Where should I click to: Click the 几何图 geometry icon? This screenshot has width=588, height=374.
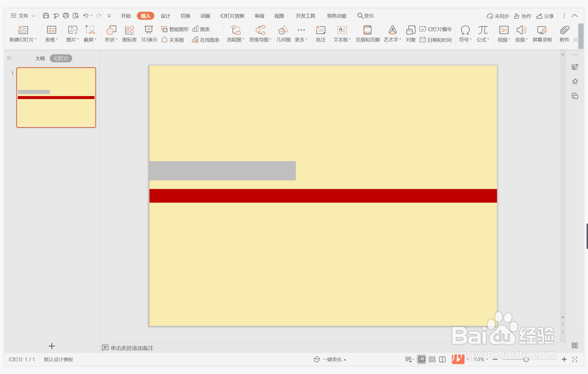(x=283, y=34)
